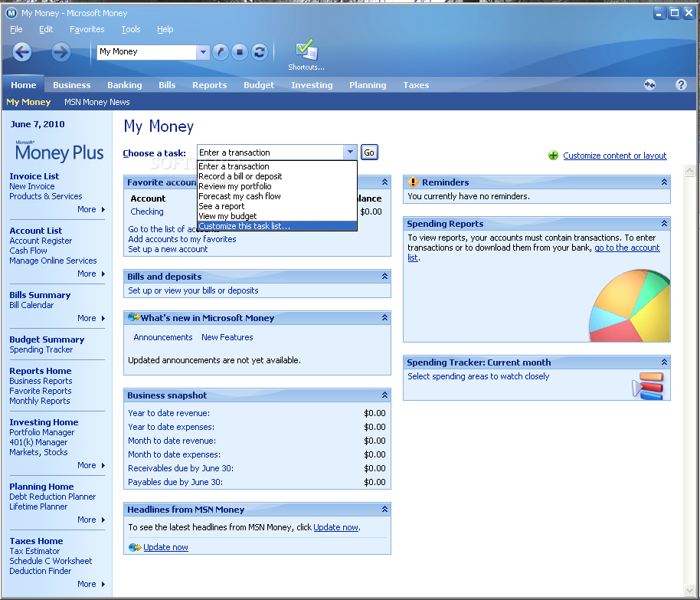Expand More under Taxes Home
This screenshot has width=700, height=600.
pyautogui.click(x=91, y=584)
